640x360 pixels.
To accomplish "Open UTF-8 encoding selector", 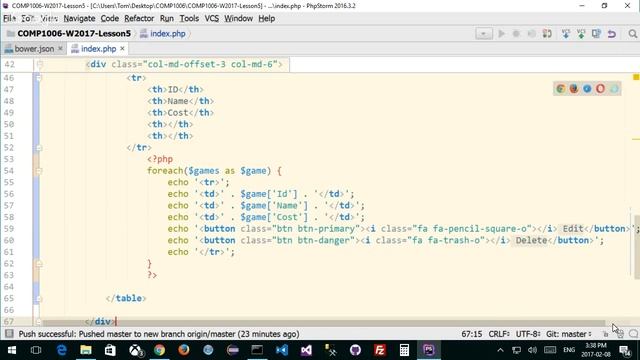I will pyautogui.click(x=528, y=334).
